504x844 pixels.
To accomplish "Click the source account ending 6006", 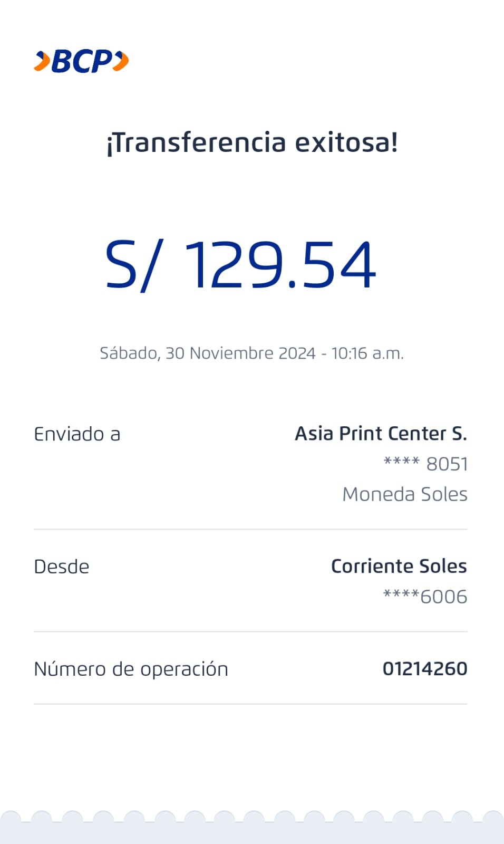I will click(425, 597).
